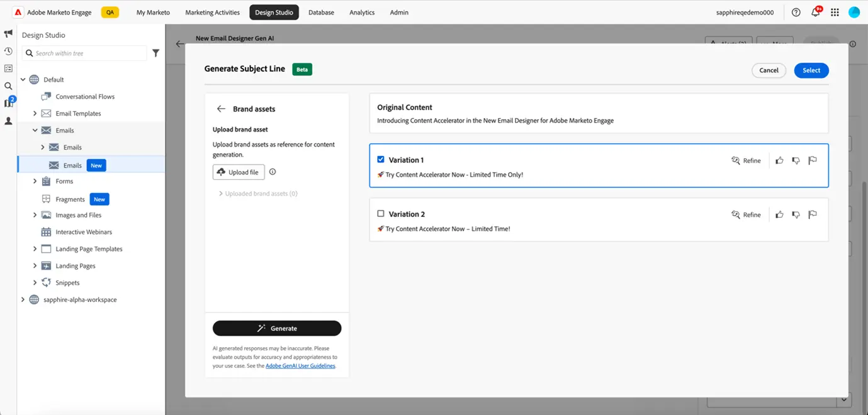868x415 pixels.
Task: Collapse the Emails parent folder
Action: coord(35,131)
